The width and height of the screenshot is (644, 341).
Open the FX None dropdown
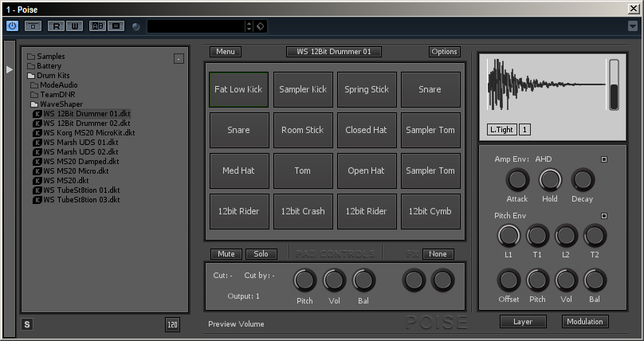pos(438,254)
